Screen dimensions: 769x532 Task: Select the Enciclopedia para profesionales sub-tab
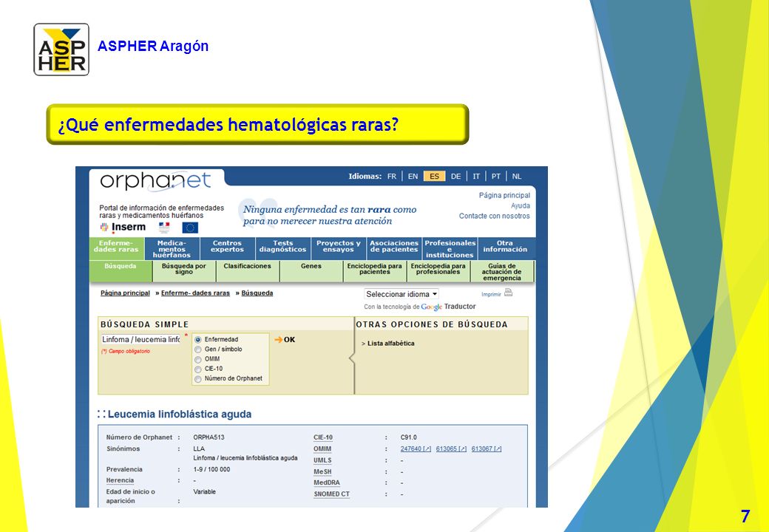pos(438,271)
